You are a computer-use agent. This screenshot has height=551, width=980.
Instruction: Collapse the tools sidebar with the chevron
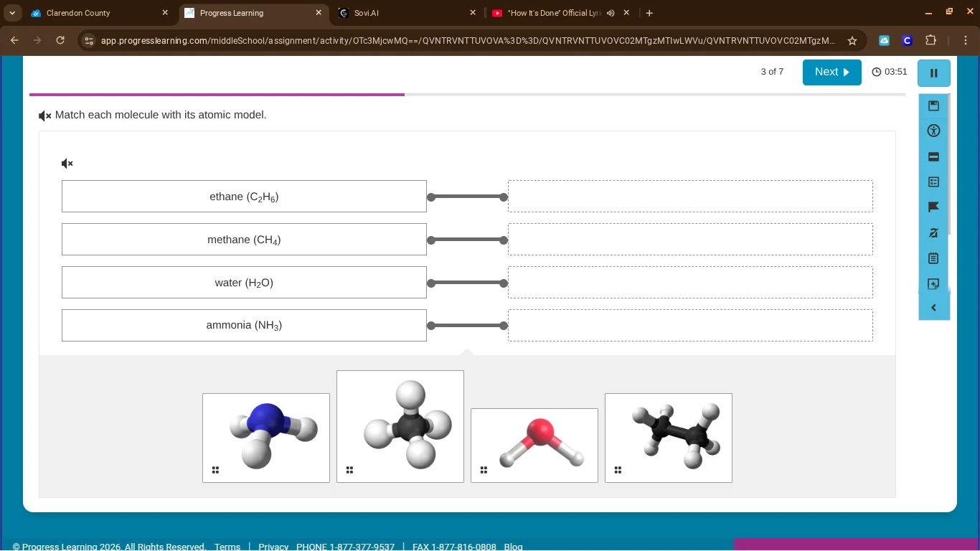click(x=933, y=307)
